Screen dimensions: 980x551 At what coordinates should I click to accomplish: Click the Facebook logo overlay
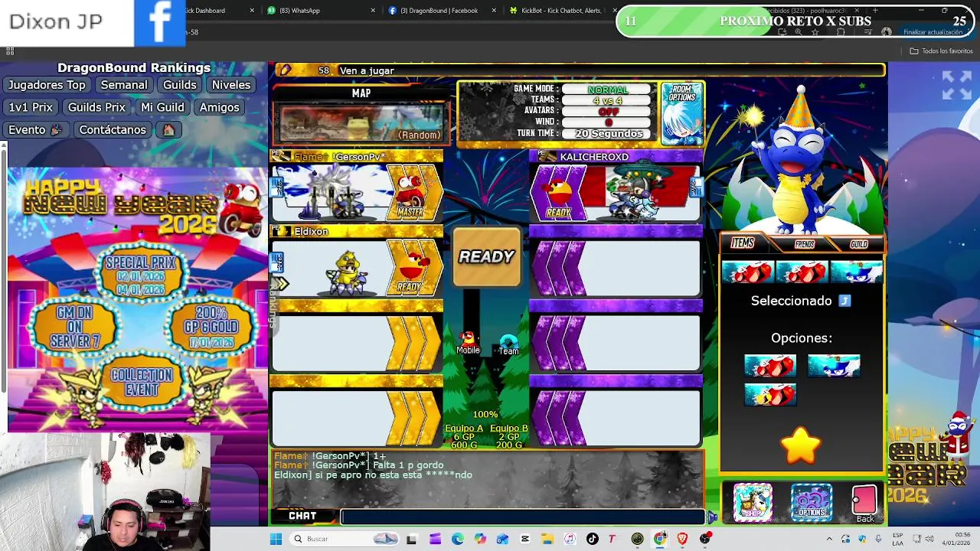tap(159, 23)
